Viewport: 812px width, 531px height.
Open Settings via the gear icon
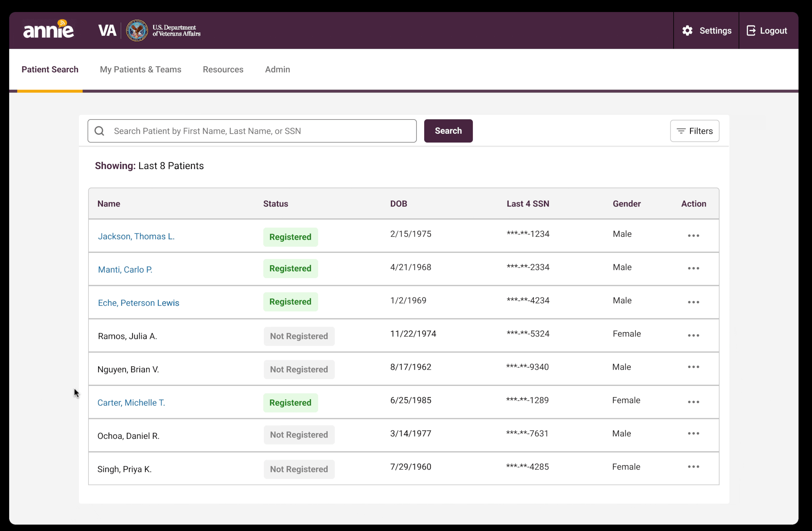click(x=687, y=31)
